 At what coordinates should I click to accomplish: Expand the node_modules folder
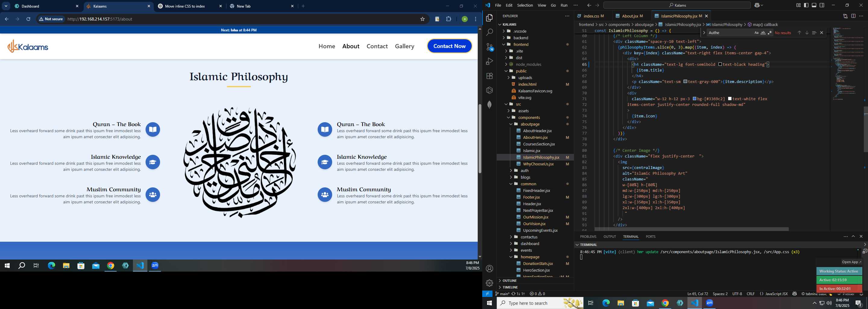[x=535, y=65]
